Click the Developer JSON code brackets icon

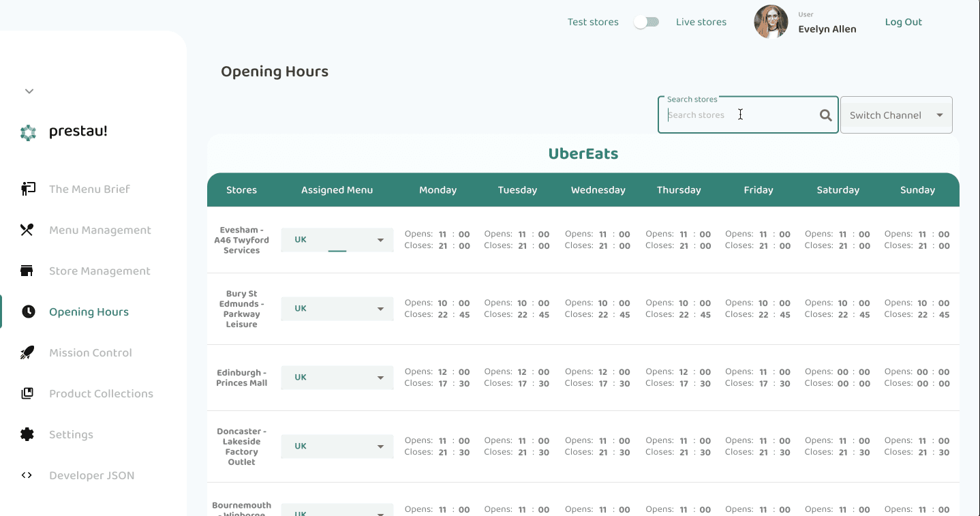27,475
